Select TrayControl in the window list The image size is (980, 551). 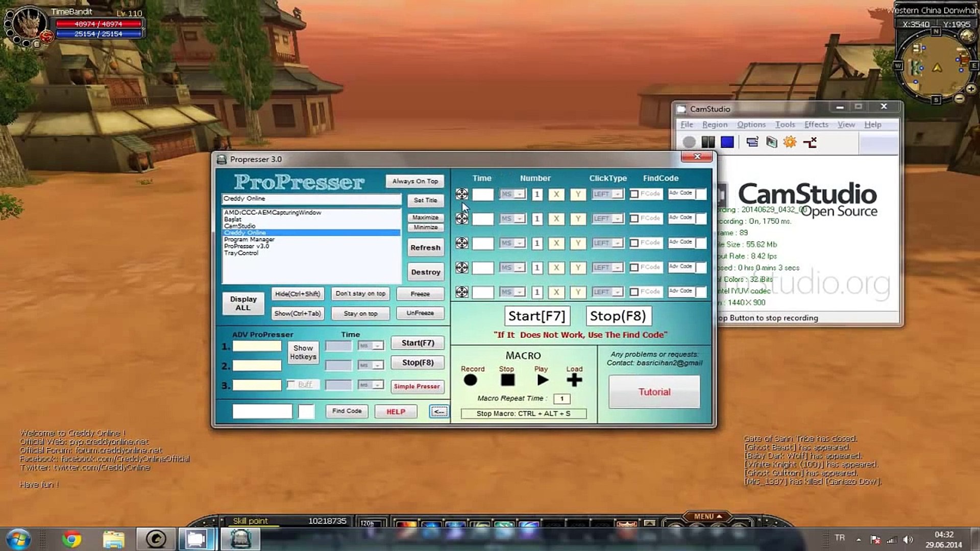311,253
